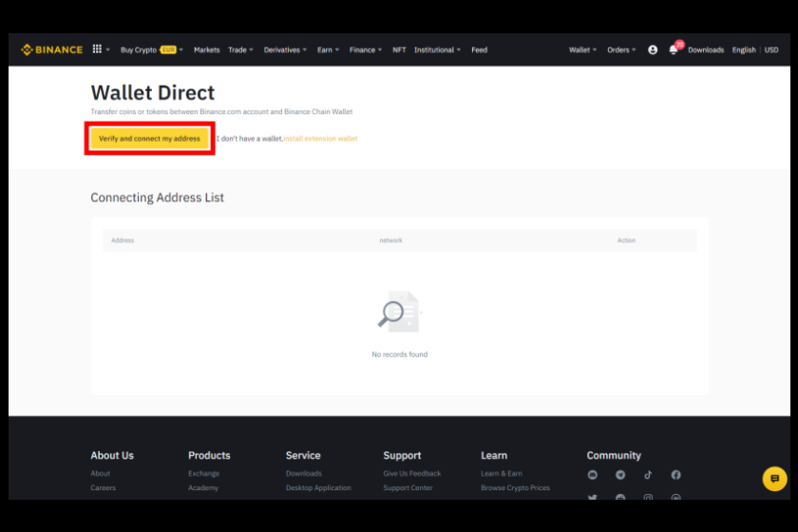
Task: Open the Telegram community icon
Action: (x=620, y=474)
